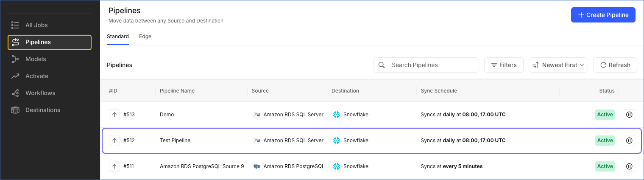The image size is (644, 180).
Task: Click Amazon RDS SQL Server icon in Test Pipeline row
Action: click(256, 141)
